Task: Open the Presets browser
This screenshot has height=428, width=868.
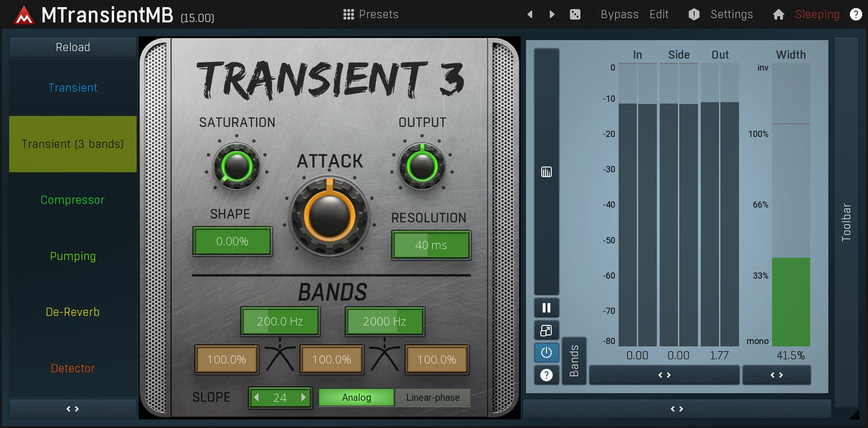Action: (371, 14)
